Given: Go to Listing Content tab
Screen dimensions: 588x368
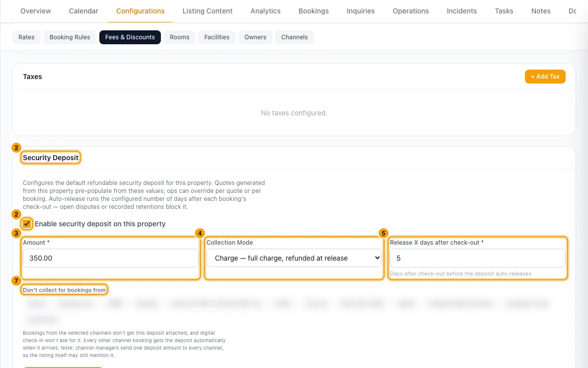Looking at the screenshot, I should click(208, 11).
